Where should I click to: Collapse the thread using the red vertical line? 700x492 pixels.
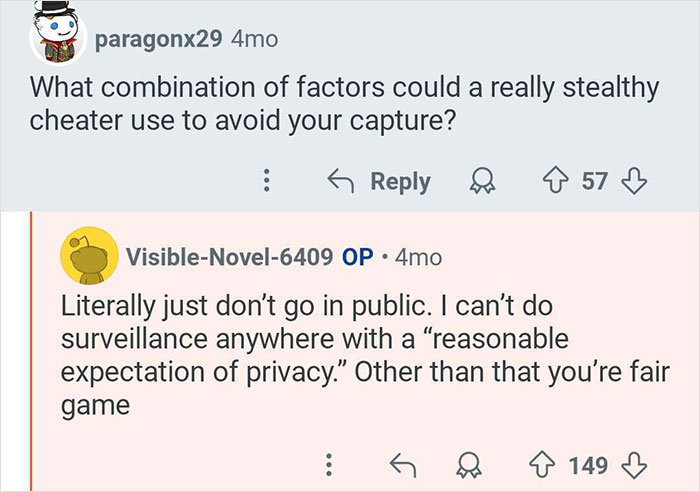click(x=33, y=350)
